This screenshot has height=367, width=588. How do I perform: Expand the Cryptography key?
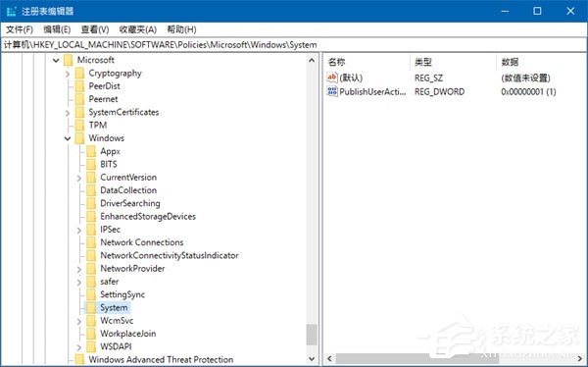coord(68,74)
